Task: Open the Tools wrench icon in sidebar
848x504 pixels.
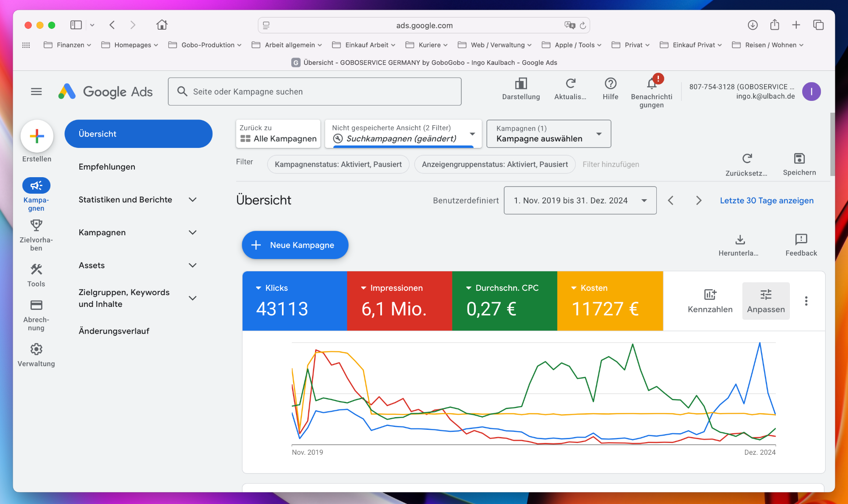Action: 36,270
